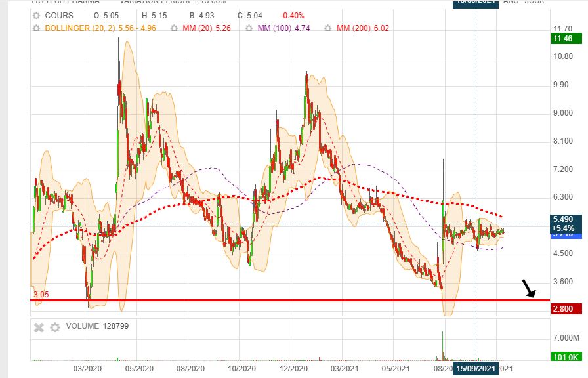The width and height of the screenshot is (588, 378).
Task: Click the 05/2021 date axis label
Action: (x=396, y=369)
